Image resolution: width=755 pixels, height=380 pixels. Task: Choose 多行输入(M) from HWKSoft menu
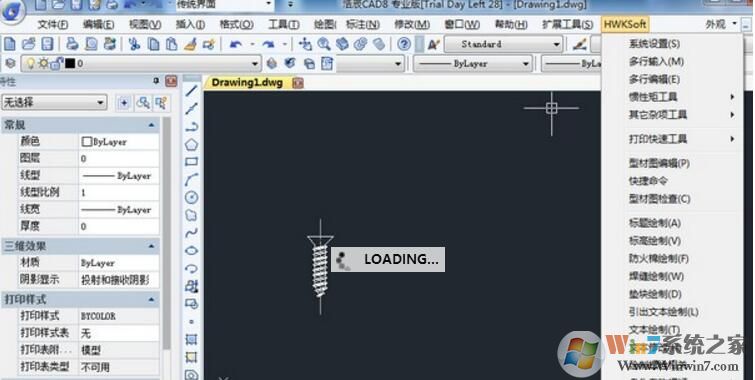click(x=656, y=62)
